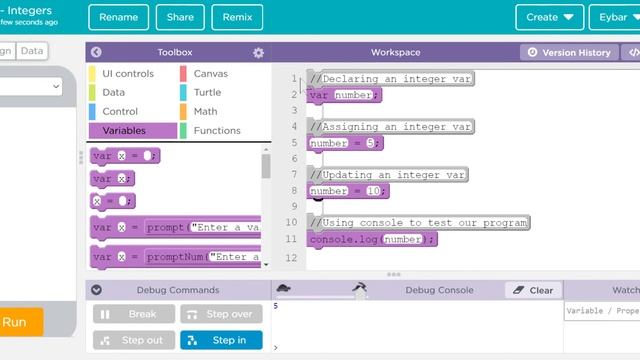Switch to the Data tab
This screenshot has width=640, height=360.
(32, 51)
